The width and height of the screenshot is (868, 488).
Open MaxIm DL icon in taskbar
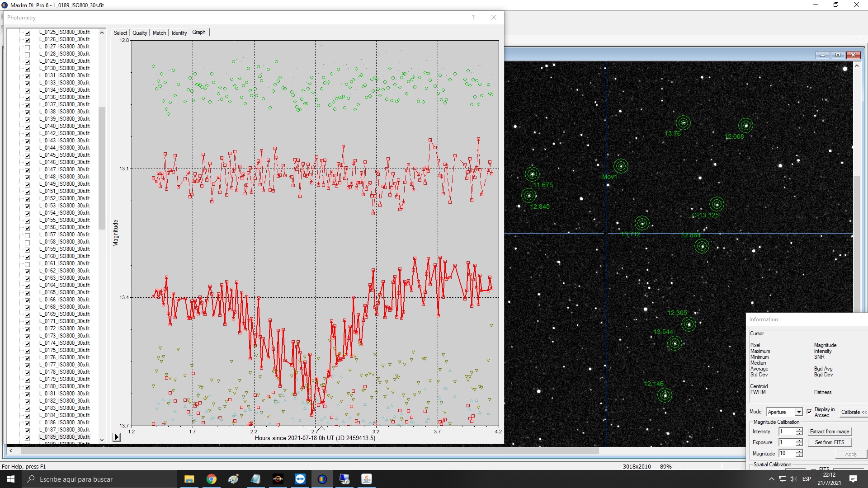pos(322,479)
